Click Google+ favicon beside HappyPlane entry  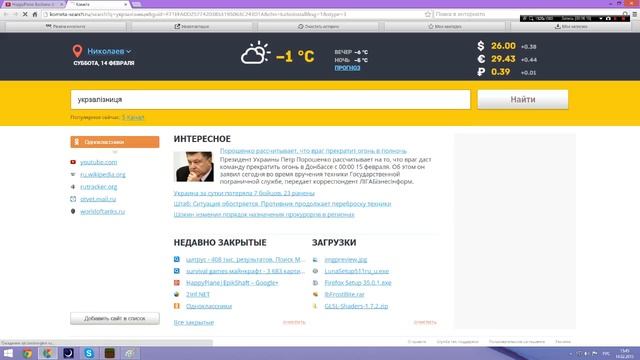(x=177, y=282)
